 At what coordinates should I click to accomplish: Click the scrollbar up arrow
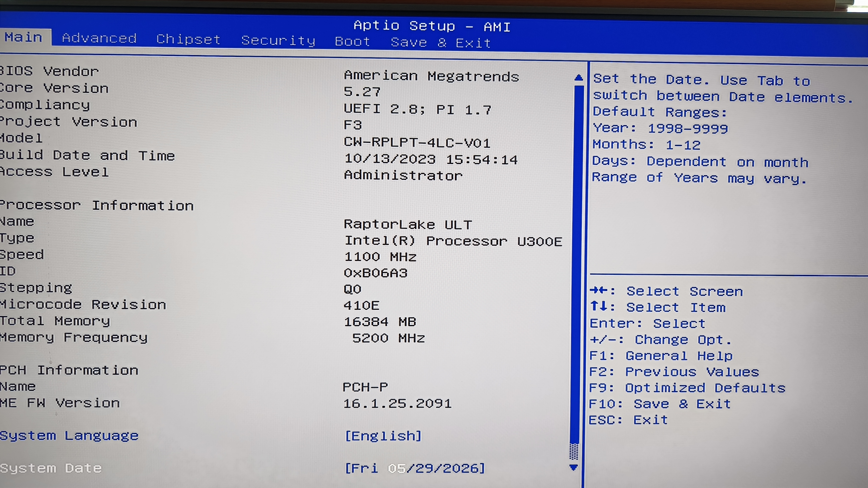click(x=579, y=78)
